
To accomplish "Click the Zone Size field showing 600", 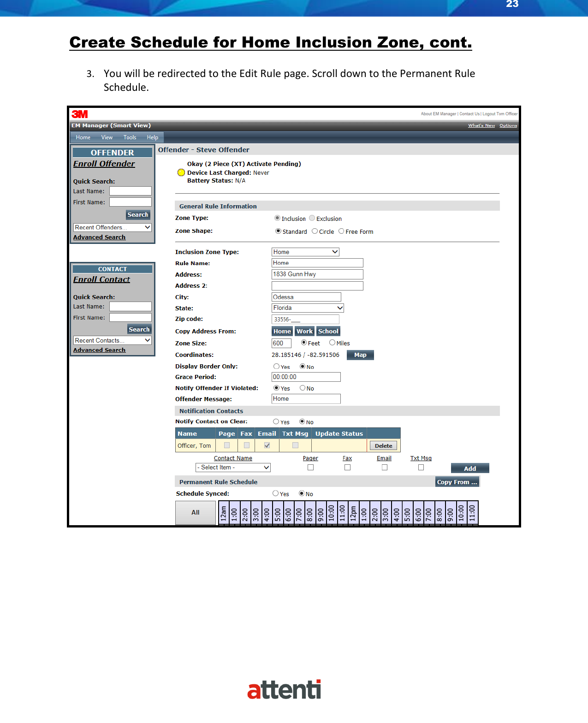I will pyautogui.click(x=281, y=343).
